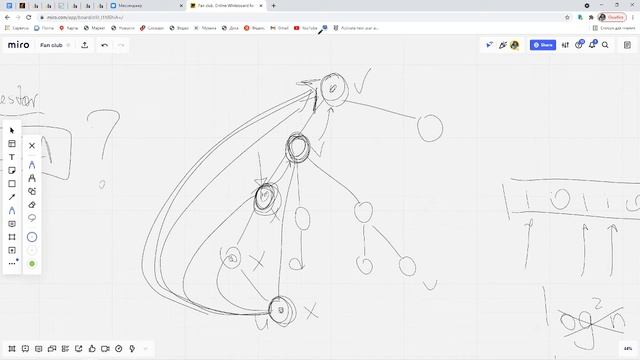Open the reading list button
Viewport: 640px width, 360px height.
[x=614, y=28]
